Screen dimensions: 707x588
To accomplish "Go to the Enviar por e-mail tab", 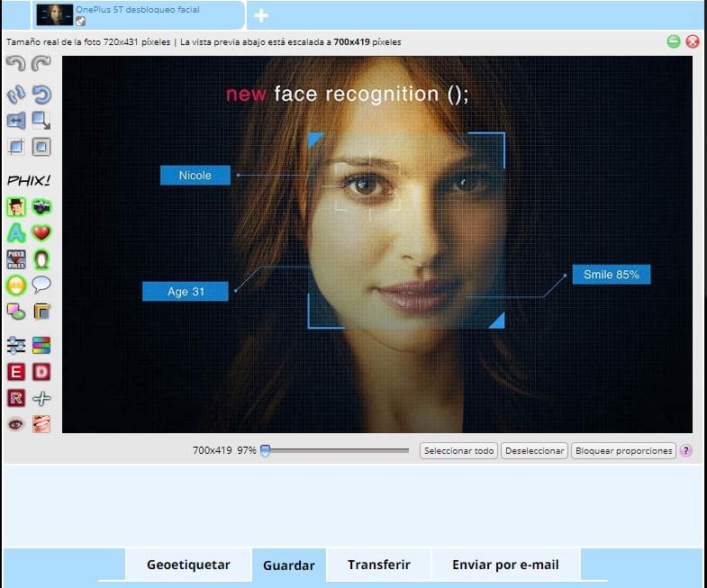I will (505, 565).
